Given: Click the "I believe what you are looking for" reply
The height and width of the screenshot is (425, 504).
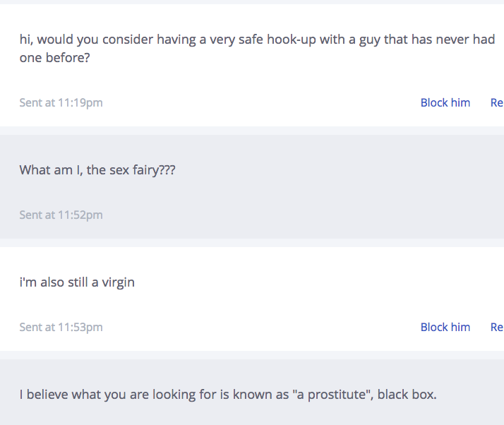Looking at the screenshot, I should pos(227,395).
